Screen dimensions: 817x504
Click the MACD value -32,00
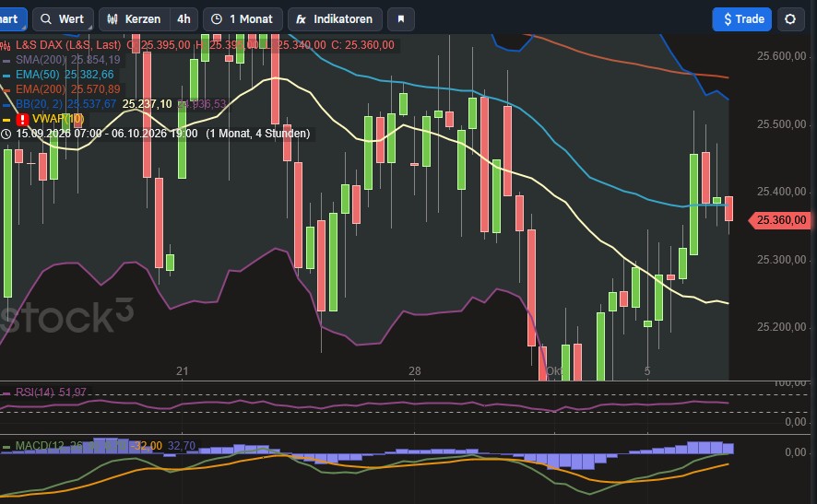click(x=146, y=446)
